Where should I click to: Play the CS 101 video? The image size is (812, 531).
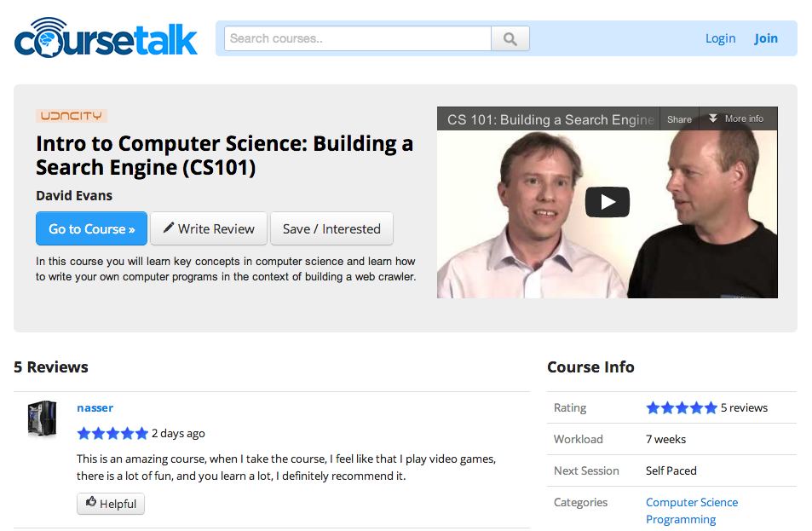pos(607,202)
